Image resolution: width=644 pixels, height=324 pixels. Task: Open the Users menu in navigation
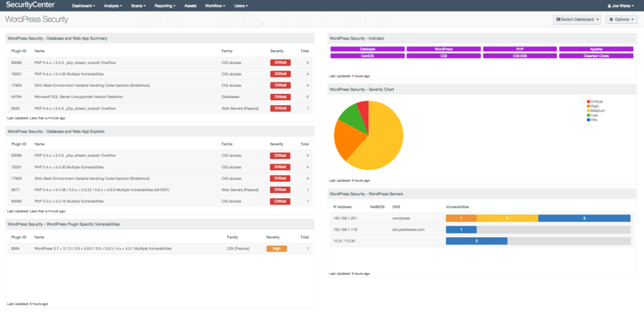tap(240, 6)
